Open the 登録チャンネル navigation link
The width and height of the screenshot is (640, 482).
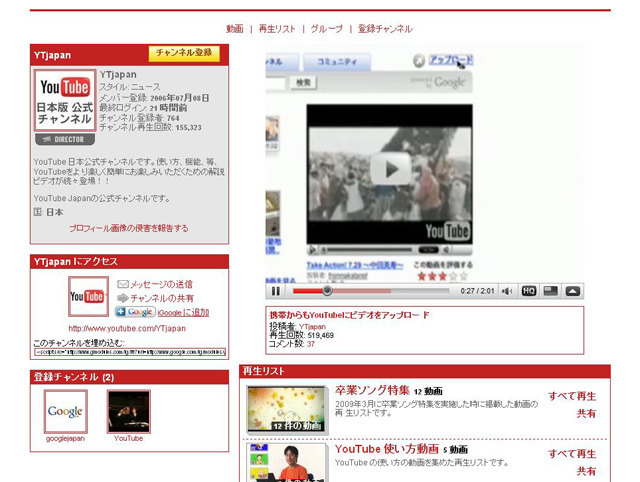(x=385, y=29)
